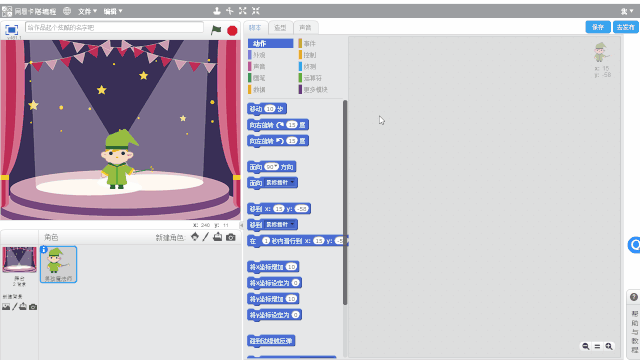640x360 pixels.
Task: Paint a new sprite with the brush icon
Action: click(206, 237)
